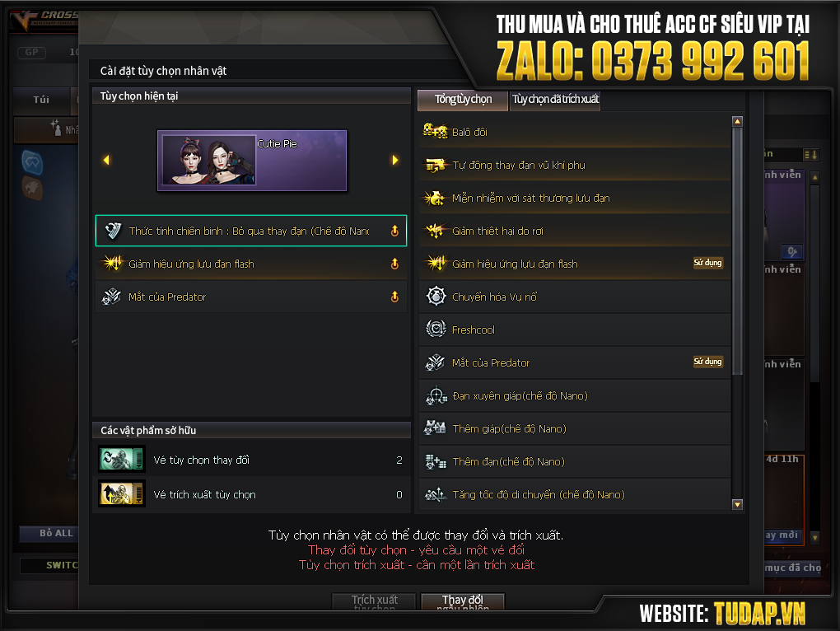Screen dimensions: 840x631
Task: Show the previous character with the left arrow
Action: [x=106, y=160]
